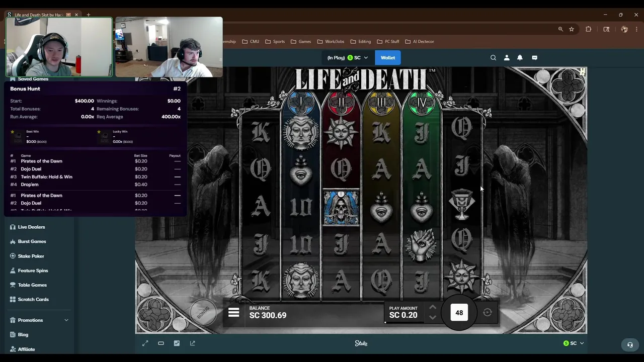Close the Life and Death Slot tab
Image resolution: width=644 pixels, height=362 pixels.
[x=76, y=15]
